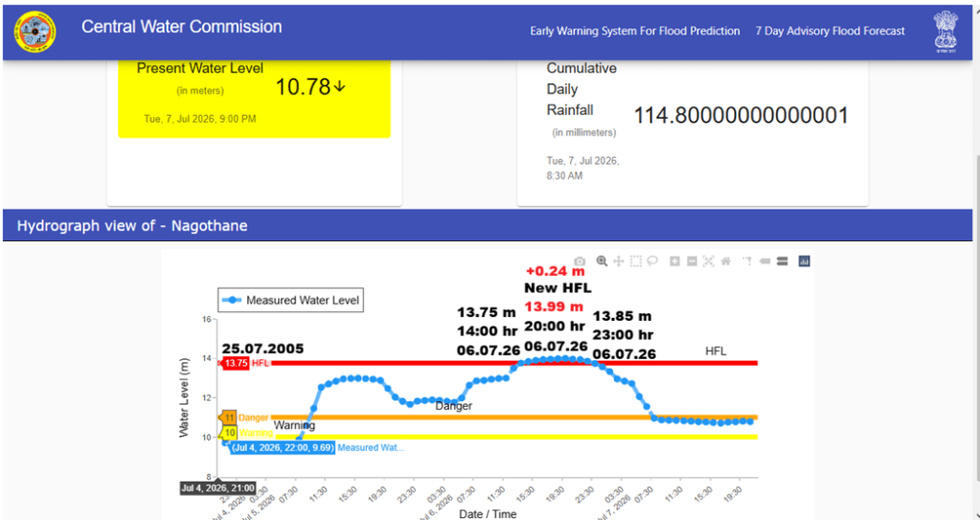
Task: Click the Zoom In plus icon
Action: [x=674, y=261]
